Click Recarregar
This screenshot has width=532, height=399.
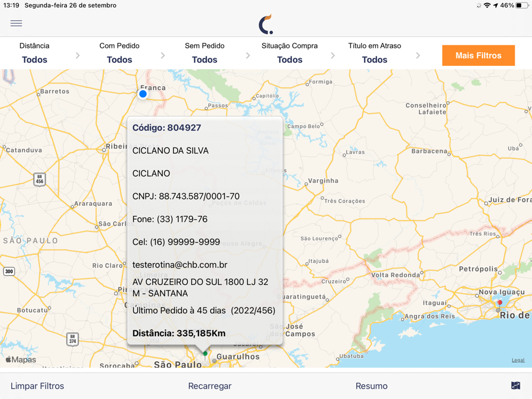click(x=210, y=386)
